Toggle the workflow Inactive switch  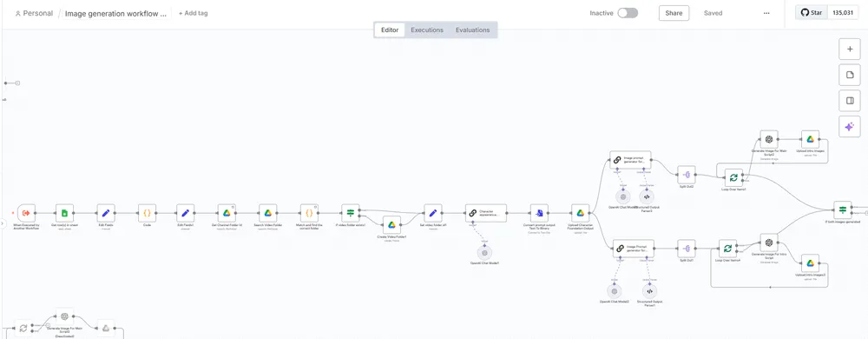pos(628,13)
